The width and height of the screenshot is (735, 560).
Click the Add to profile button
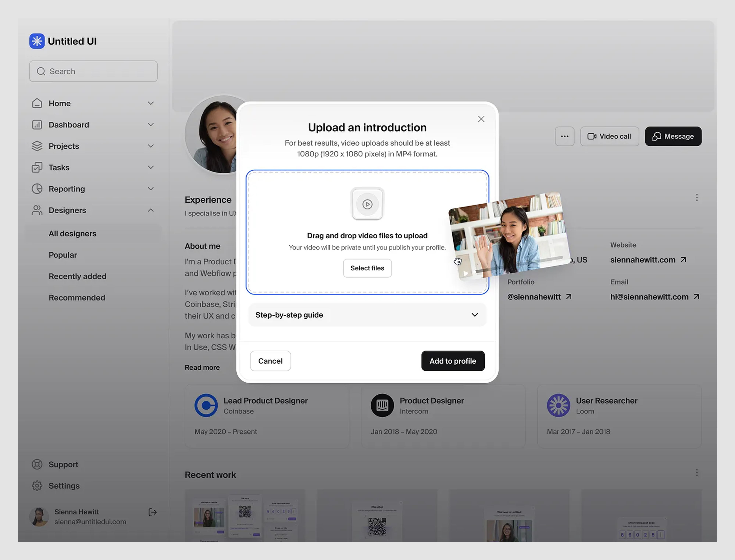point(453,361)
